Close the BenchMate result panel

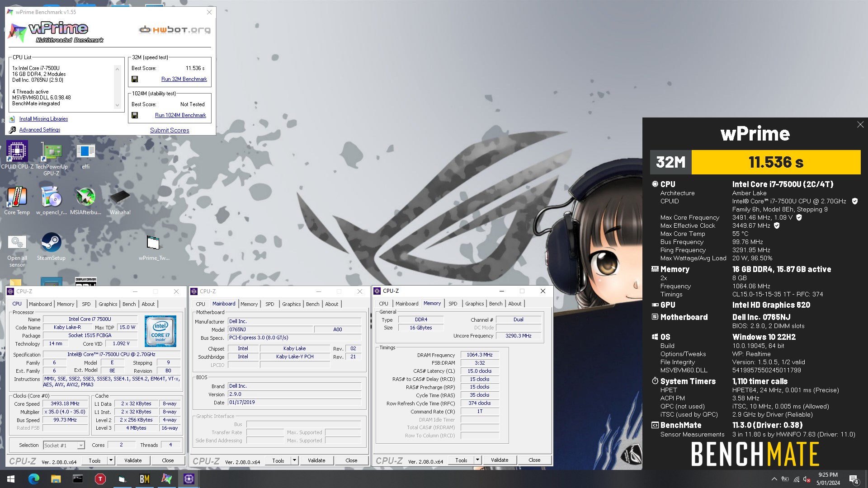[x=860, y=125]
